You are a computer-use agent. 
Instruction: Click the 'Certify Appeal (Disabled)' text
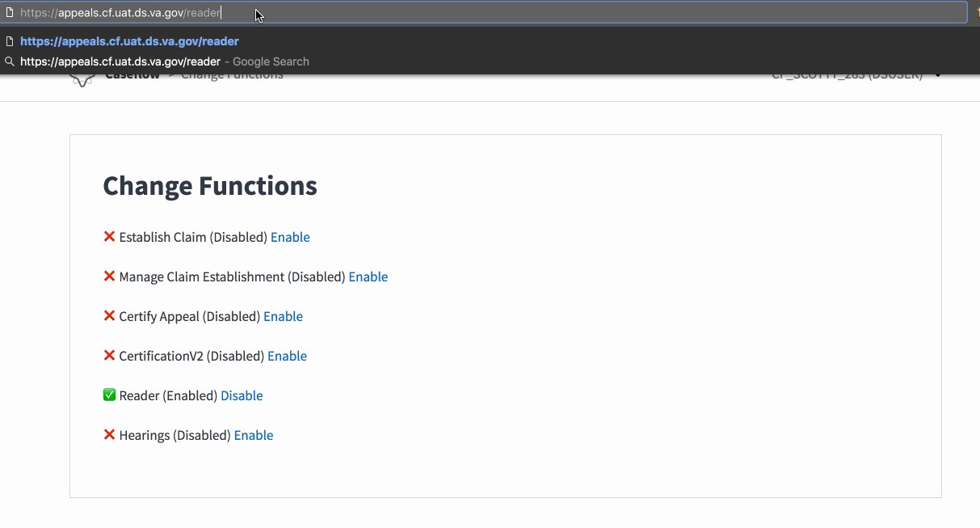click(x=190, y=316)
